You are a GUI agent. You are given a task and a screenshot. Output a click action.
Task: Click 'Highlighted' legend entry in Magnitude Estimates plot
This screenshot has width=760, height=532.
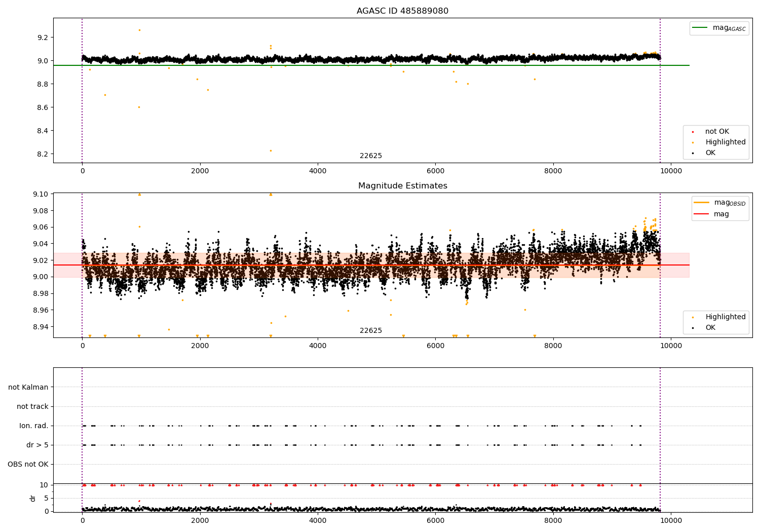719,317
